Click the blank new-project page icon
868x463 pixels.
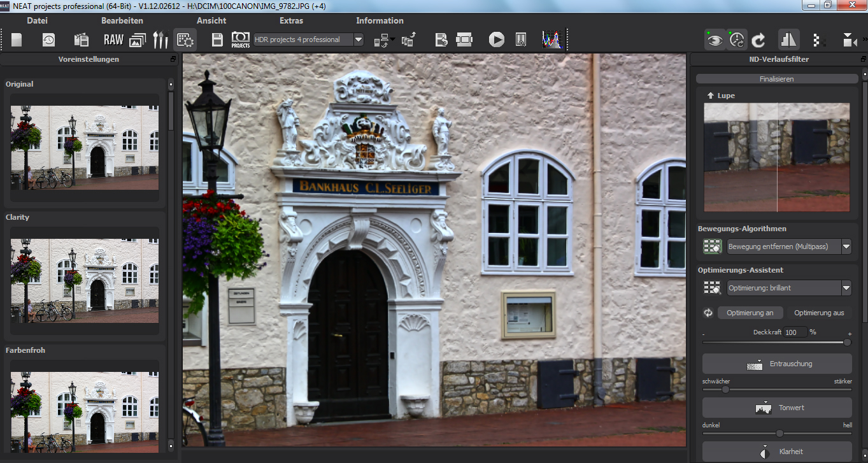17,39
